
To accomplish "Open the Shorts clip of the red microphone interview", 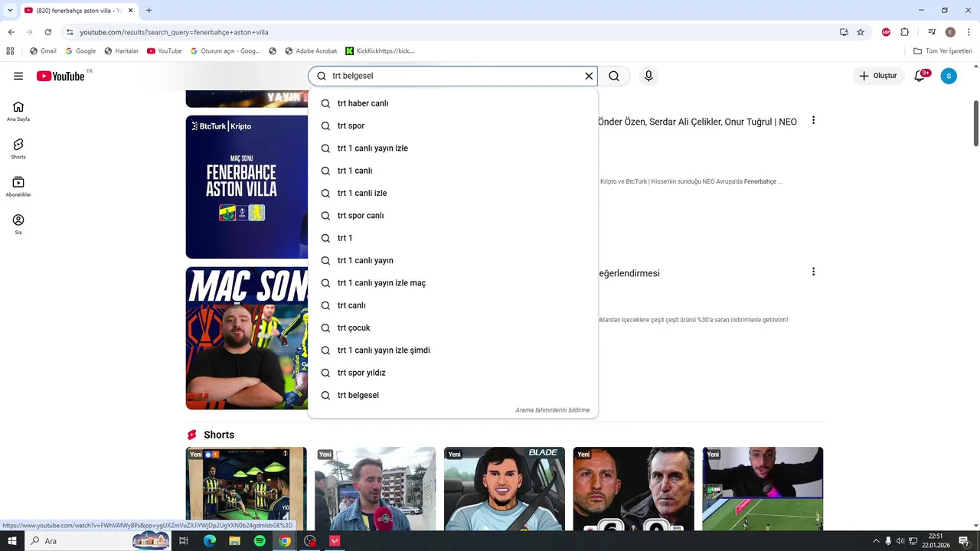I will pyautogui.click(x=375, y=489).
